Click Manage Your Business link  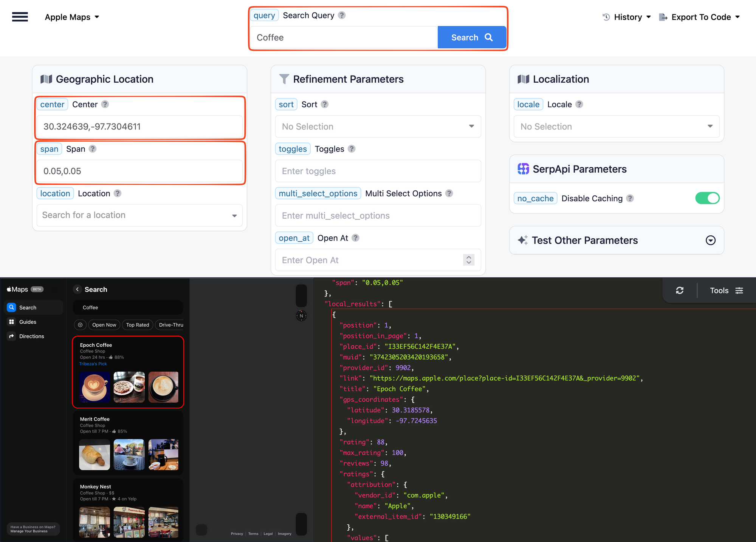point(29,531)
